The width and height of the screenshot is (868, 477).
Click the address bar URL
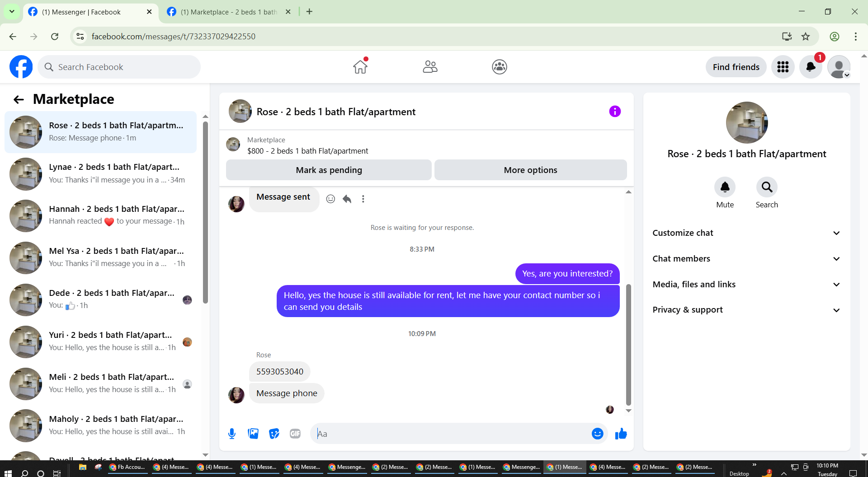174,37
